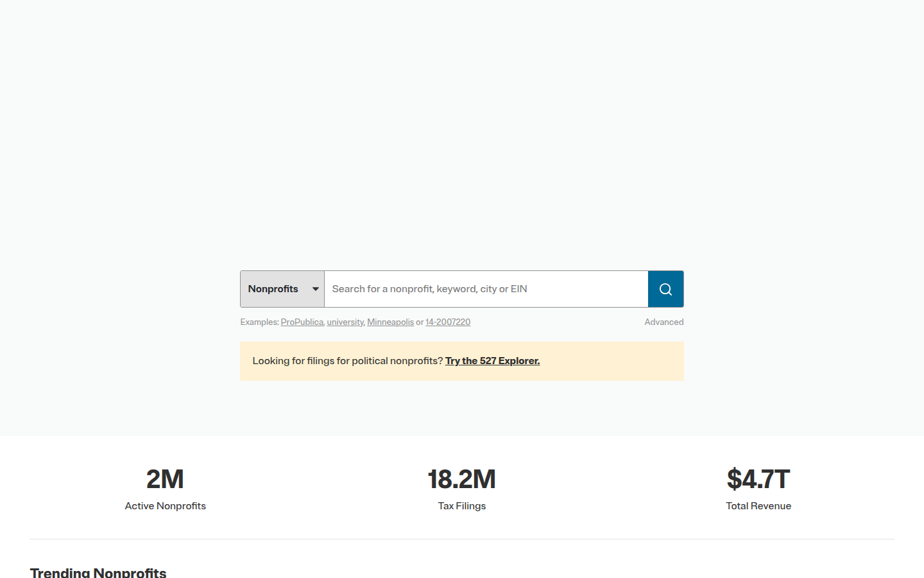
Task: Open the ProPublica example link
Action: click(x=302, y=322)
